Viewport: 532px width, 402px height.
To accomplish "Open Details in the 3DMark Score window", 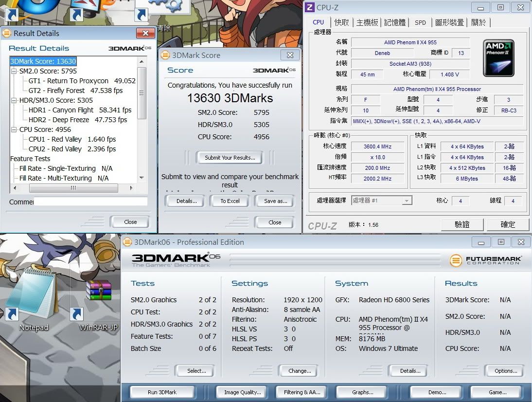I will tap(186, 201).
